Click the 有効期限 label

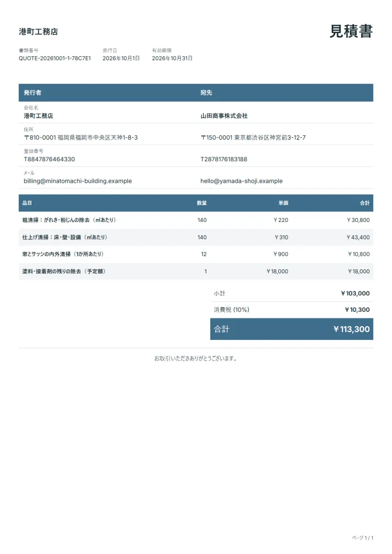pyautogui.click(x=162, y=50)
